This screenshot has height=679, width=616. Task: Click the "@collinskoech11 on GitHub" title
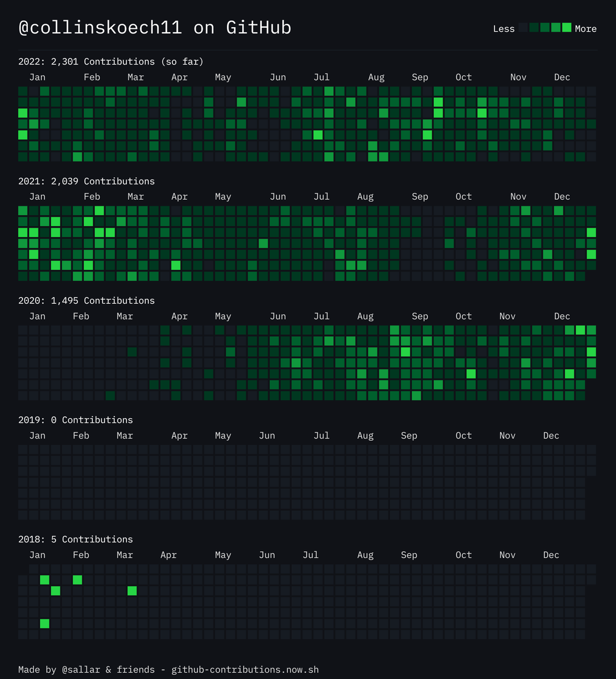click(x=155, y=28)
